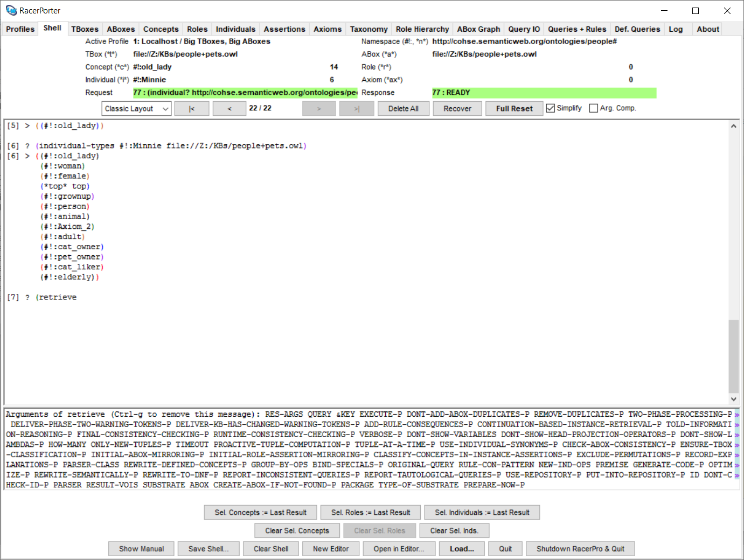744x560 pixels.
Task: Open the Taxonomy tab
Action: tap(368, 29)
